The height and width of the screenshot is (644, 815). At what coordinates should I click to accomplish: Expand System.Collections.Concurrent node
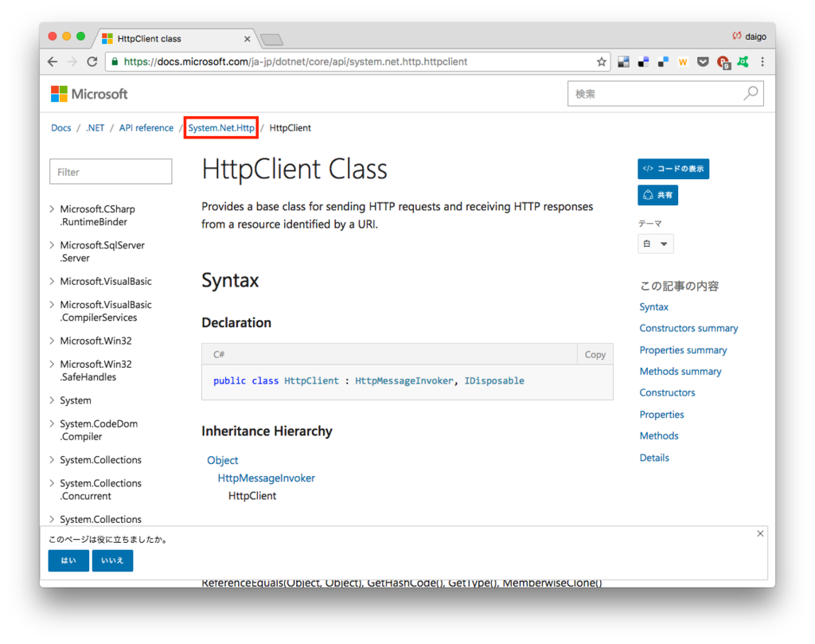click(52, 483)
